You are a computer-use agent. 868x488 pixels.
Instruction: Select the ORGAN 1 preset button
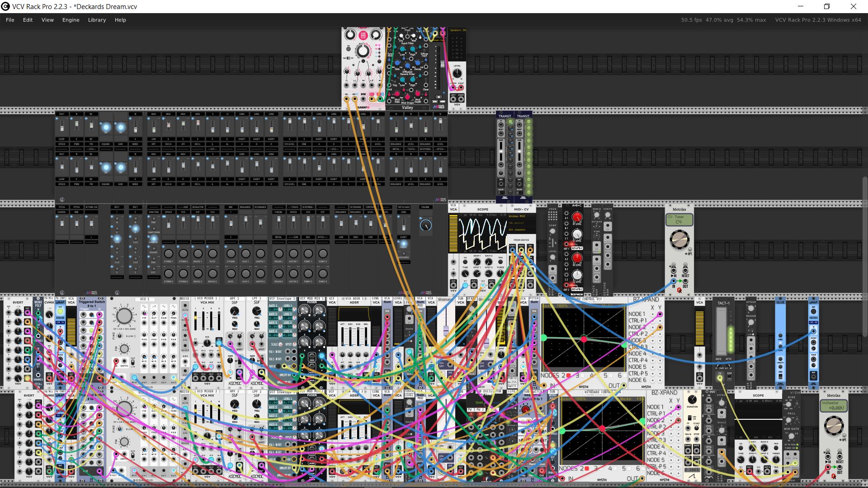point(279,253)
